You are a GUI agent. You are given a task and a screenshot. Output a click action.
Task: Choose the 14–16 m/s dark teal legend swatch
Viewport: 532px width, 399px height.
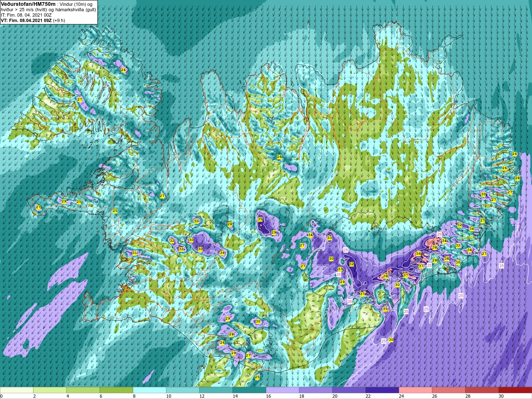pos(249,390)
